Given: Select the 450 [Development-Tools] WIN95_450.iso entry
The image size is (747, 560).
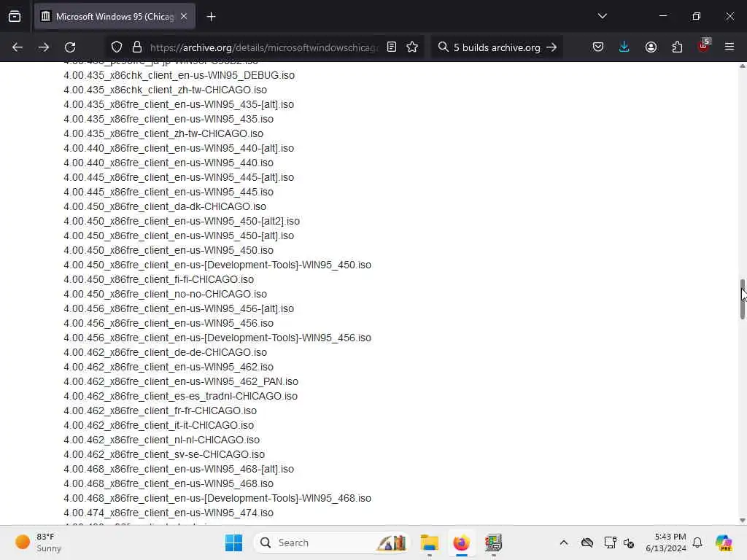Looking at the screenshot, I should click(x=217, y=265).
